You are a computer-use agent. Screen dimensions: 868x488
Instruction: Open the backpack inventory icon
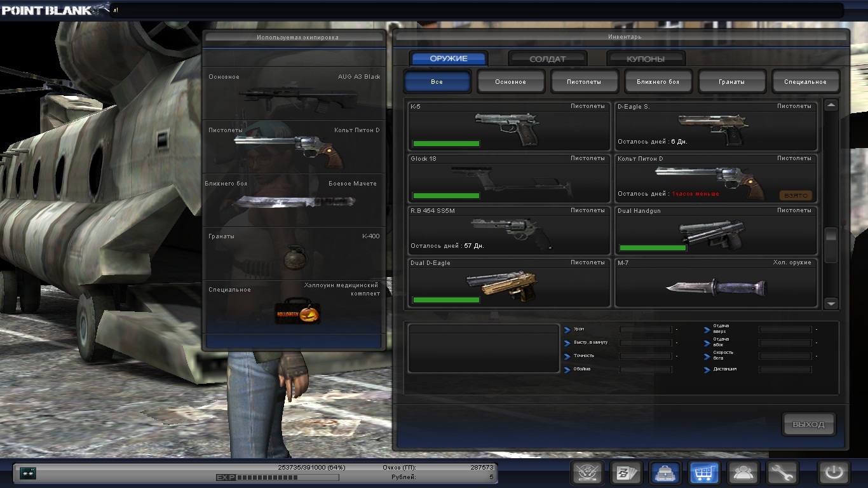tap(665, 473)
